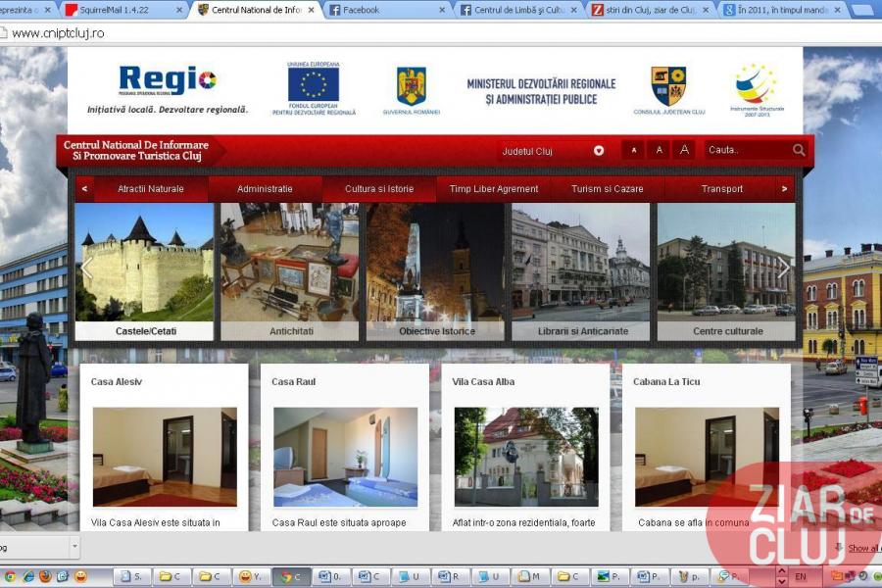Open the Castele/Cetati tile
Screen dimensions: 882x588
click(x=145, y=271)
